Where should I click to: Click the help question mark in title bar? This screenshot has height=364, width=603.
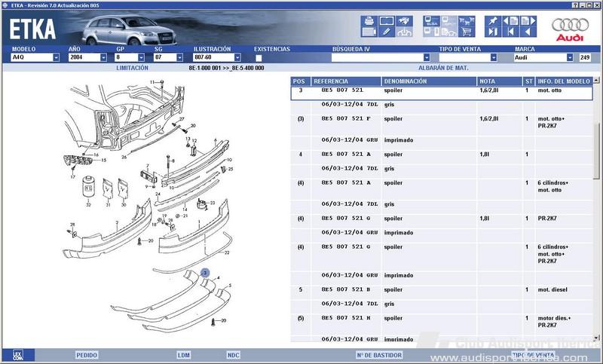(x=575, y=5)
